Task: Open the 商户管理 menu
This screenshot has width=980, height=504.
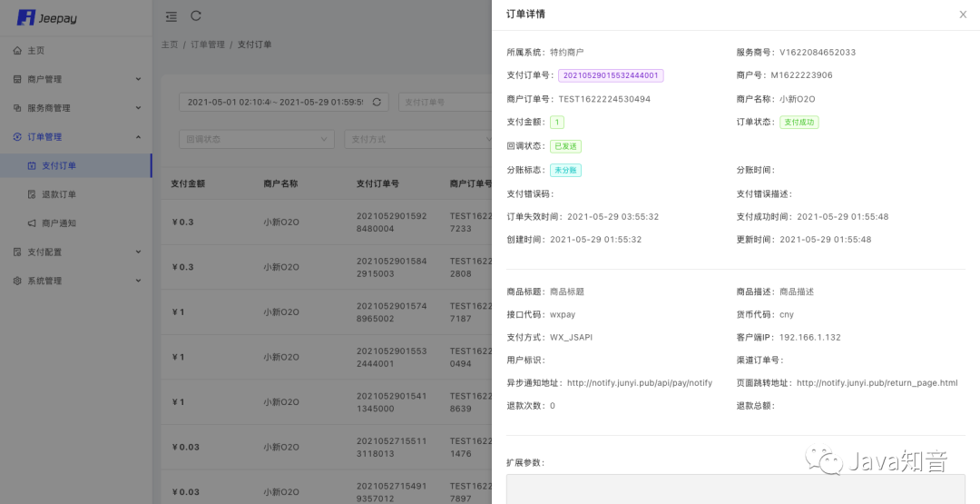Action: point(75,79)
